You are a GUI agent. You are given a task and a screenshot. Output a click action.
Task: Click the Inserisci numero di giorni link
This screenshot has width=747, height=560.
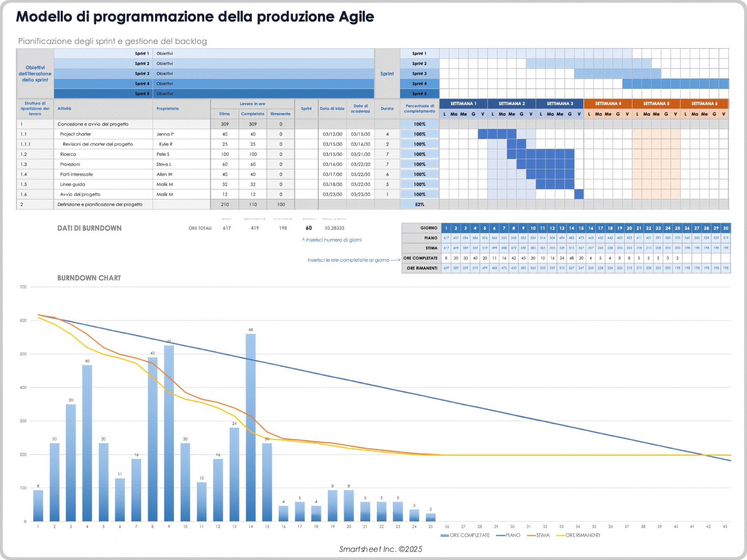click(333, 240)
